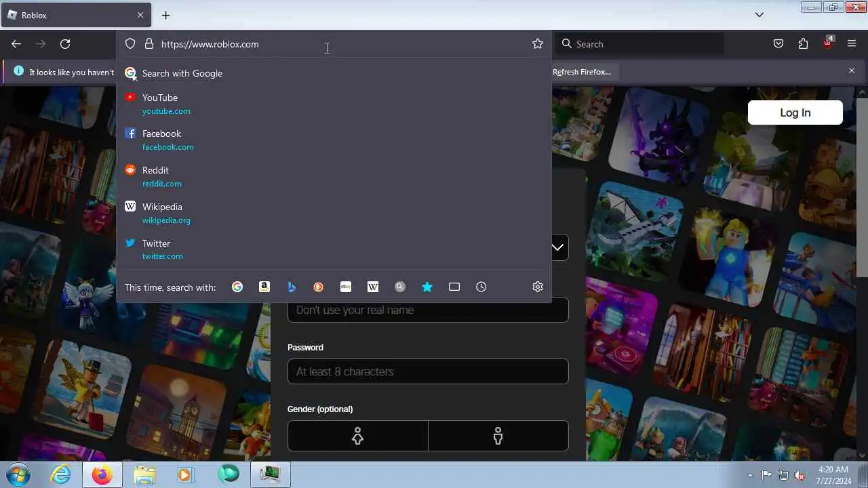Search this time in open Tabs
Screen dimensions: 868x488
[454, 287]
